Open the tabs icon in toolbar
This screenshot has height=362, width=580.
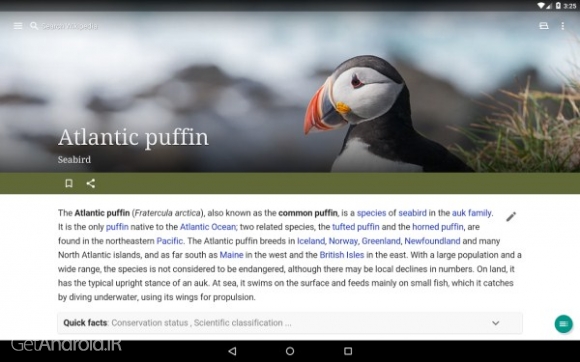click(543, 26)
